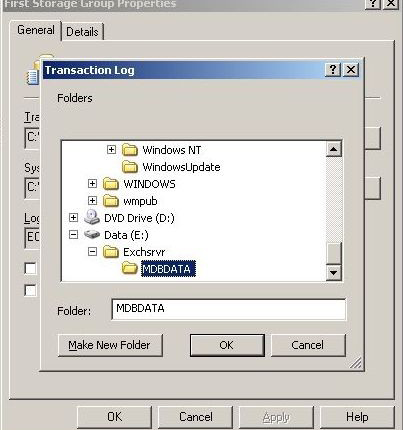Expand the DVD Drive (D:) node
Viewport: 403px width, 430px height.
click(73, 218)
